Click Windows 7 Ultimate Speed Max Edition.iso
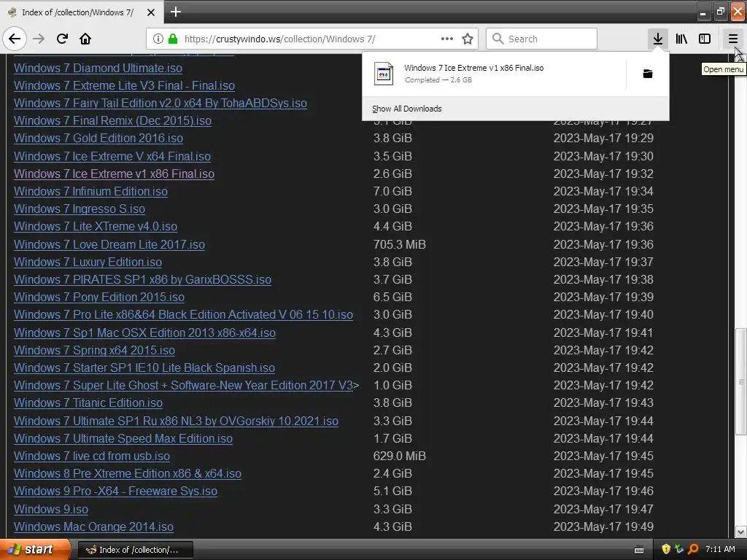This screenshot has height=560, width=747. (x=123, y=438)
